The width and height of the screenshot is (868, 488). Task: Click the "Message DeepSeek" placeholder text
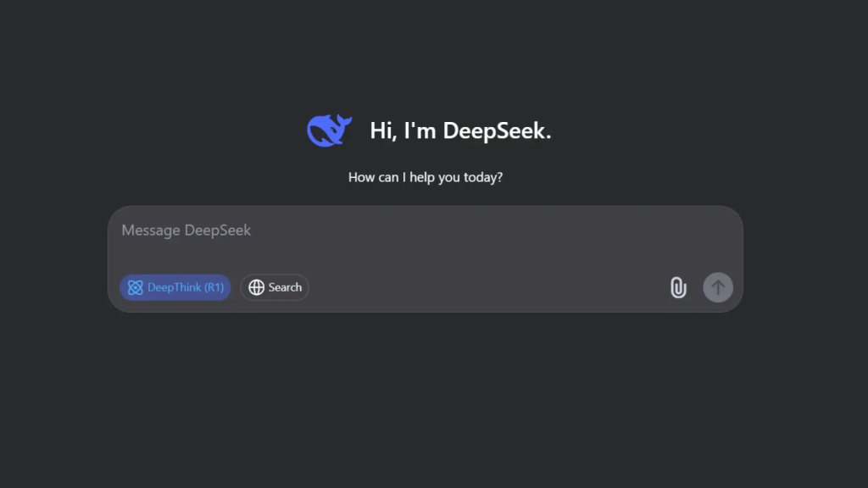click(x=186, y=230)
